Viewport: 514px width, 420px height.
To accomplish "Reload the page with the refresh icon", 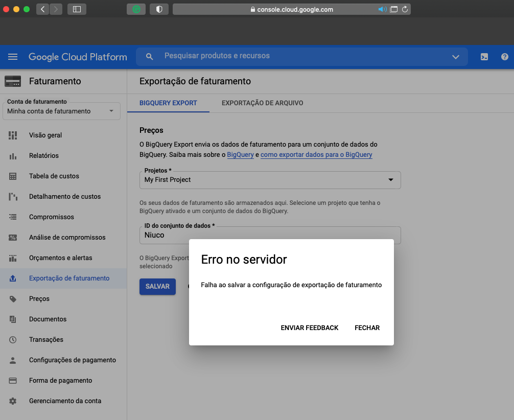I will [405, 9].
